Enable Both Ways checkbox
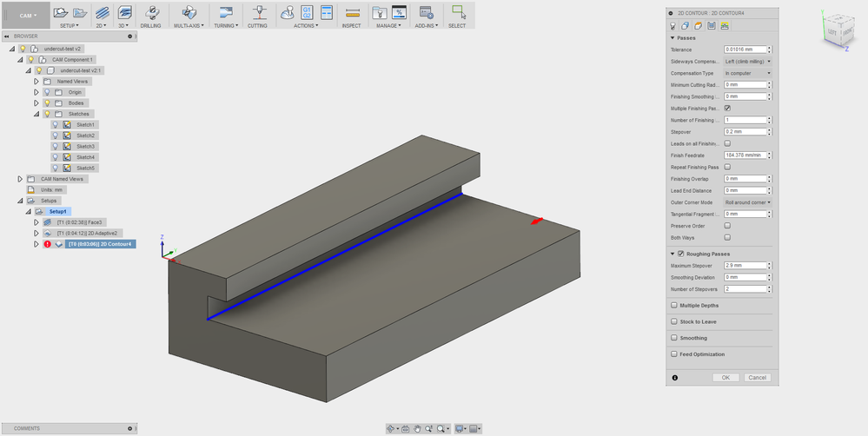 pos(727,237)
